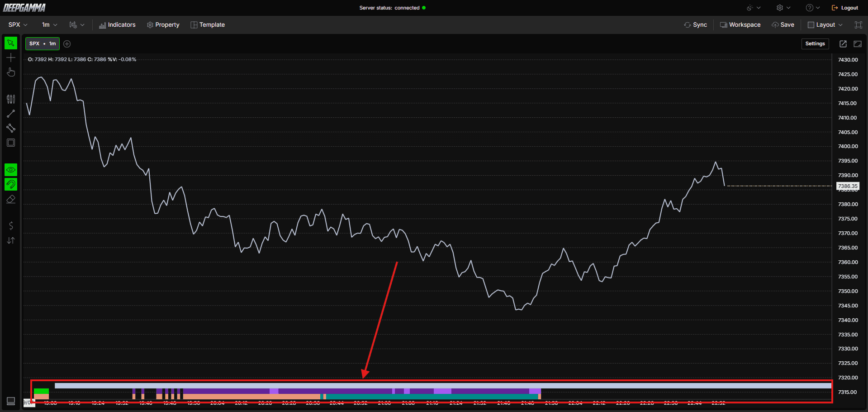
Task: Pop out the chart in new window
Action: click(843, 44)
